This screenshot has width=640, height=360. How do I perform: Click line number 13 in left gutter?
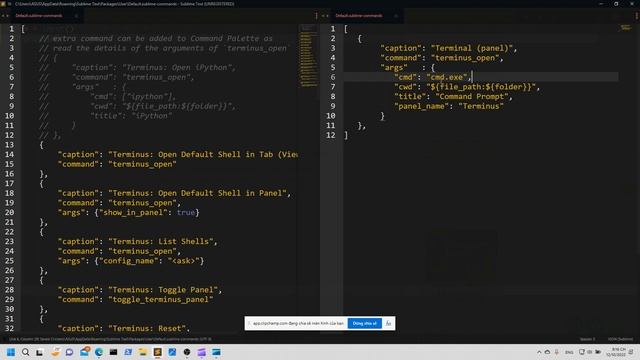(9, 145)
